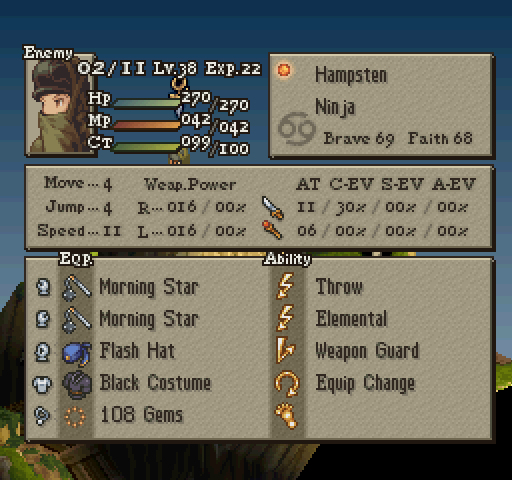
Task: Click the Morning Star weapon icon in first slot
Action: 77,288
